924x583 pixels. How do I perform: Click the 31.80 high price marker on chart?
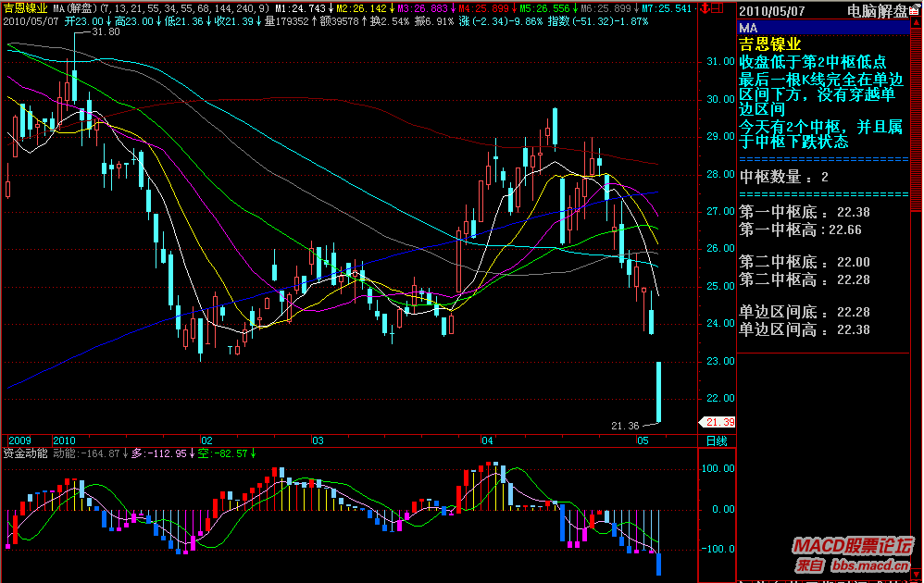pyautogui.click(x=106, y=31)
